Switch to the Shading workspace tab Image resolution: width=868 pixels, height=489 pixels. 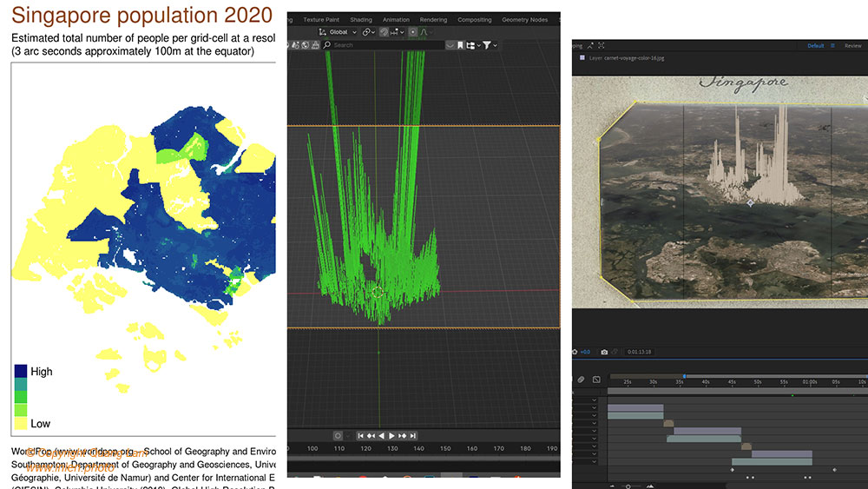(361, 19)
